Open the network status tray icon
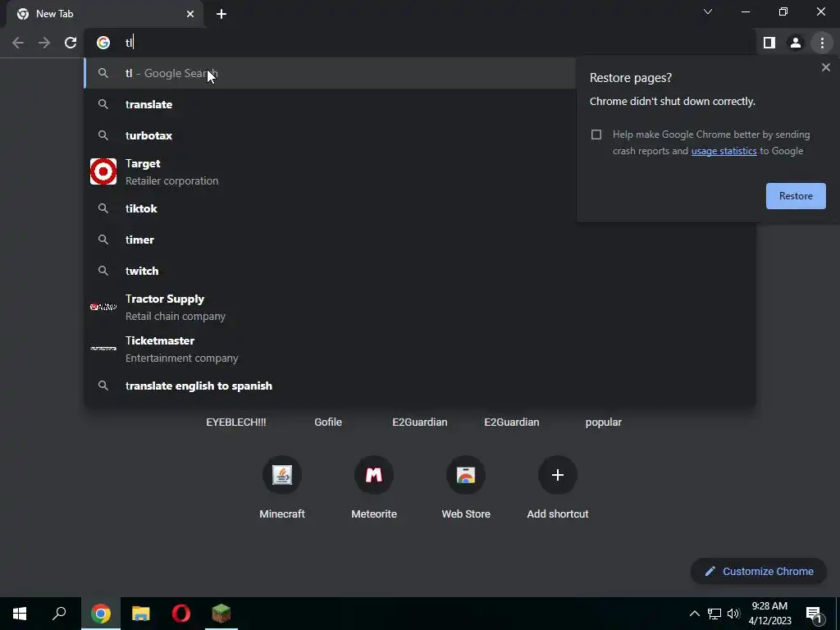This screenshot has height=630, width=840. click(x=714, y=614)
